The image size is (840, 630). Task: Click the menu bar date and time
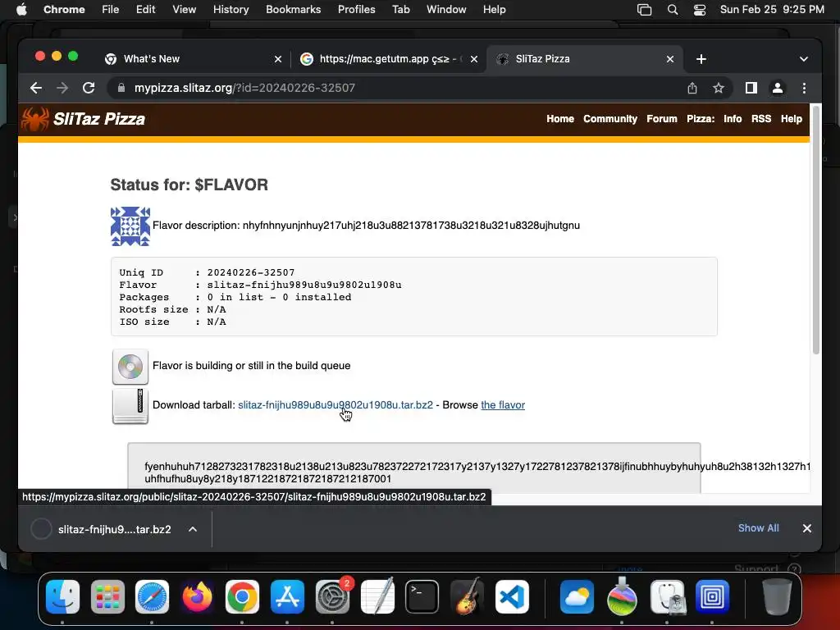(x=772, y=10)
